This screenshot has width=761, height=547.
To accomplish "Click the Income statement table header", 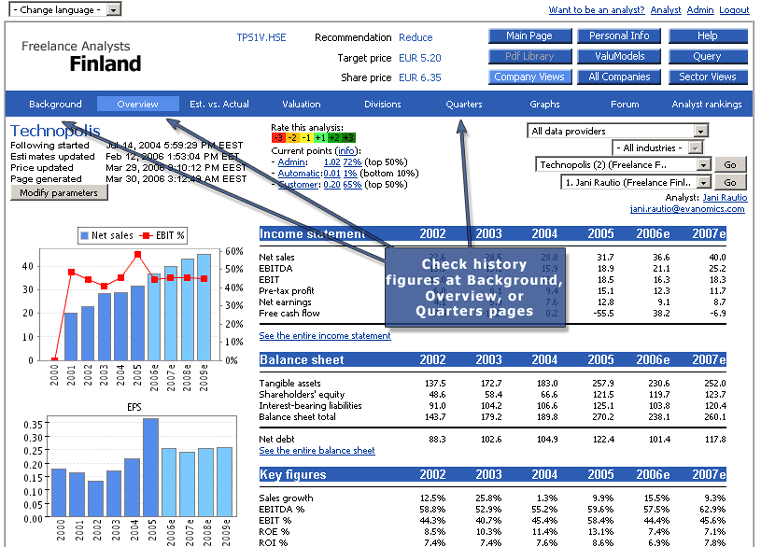I will point(493,233).
